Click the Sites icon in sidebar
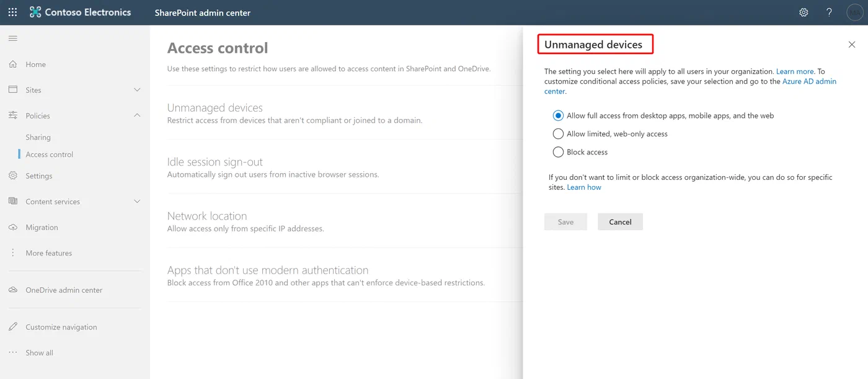Image resolution: width=868 pixels, height=379 pixels. [13, 90]
